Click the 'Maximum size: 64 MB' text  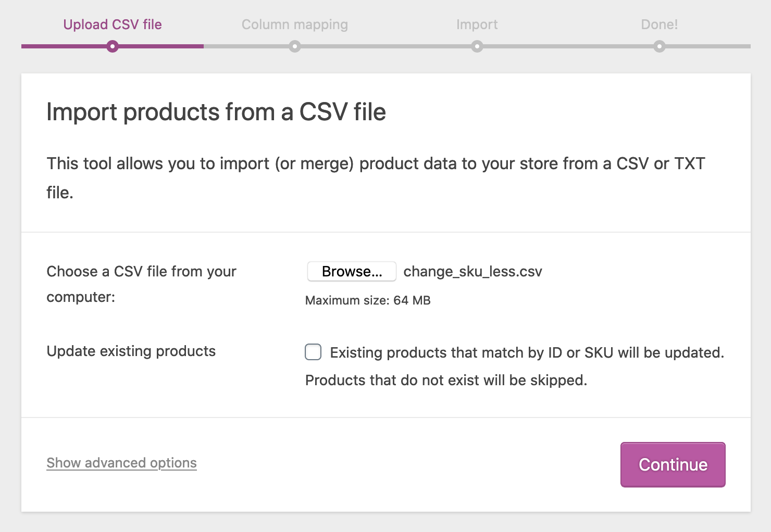[x=368, y=300]
